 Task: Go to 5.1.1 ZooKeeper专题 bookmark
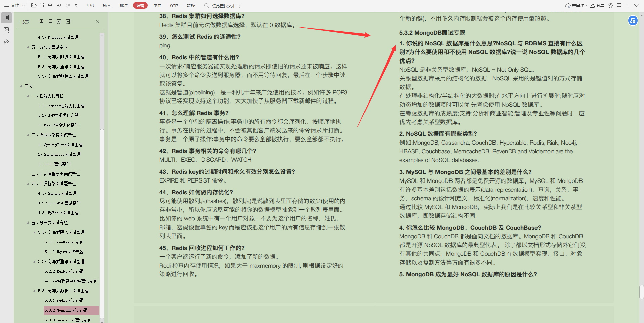64,242
